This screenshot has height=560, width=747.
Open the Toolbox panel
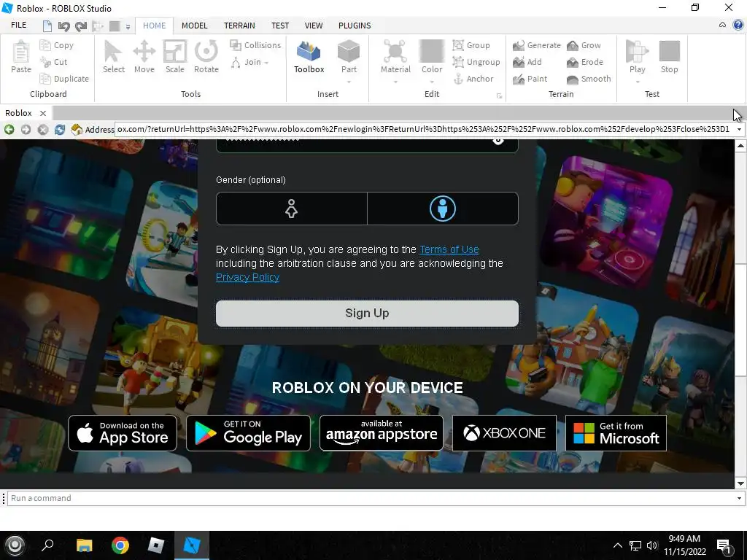(309, 57)
